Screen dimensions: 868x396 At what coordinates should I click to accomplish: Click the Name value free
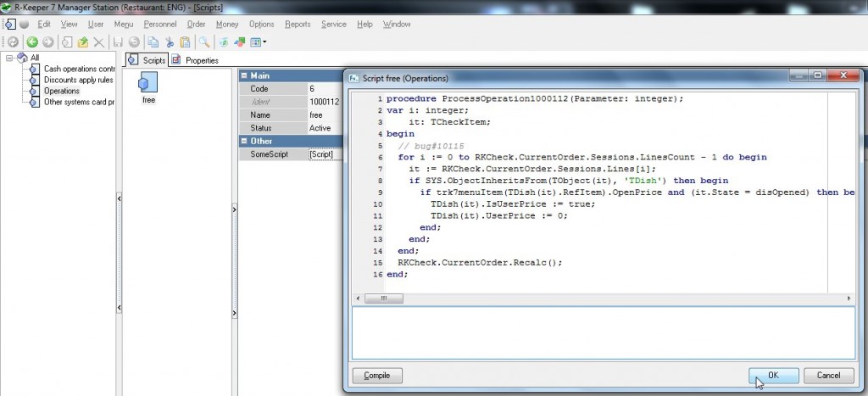[x=325, y=115]
